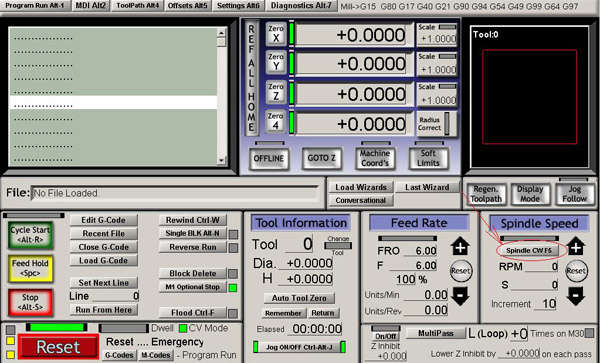Reset the spindle speed override
Image resolution: width=600 pixels, height=363 pixels.
[576, 271]
